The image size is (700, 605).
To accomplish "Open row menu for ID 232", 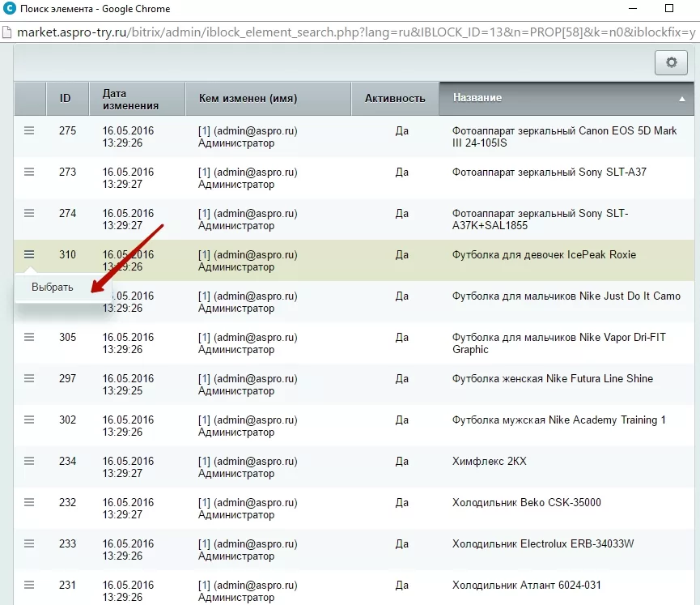I will click(29, 502).
